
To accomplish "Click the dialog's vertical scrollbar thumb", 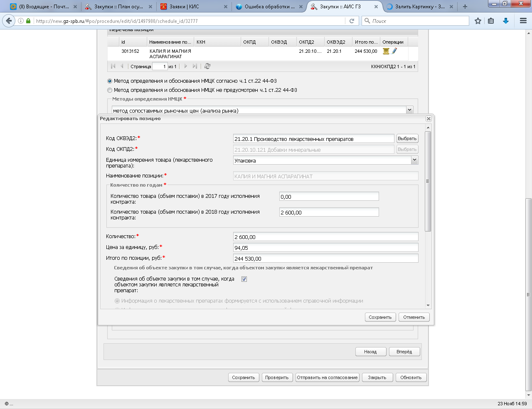I will (x=428, y=181).
